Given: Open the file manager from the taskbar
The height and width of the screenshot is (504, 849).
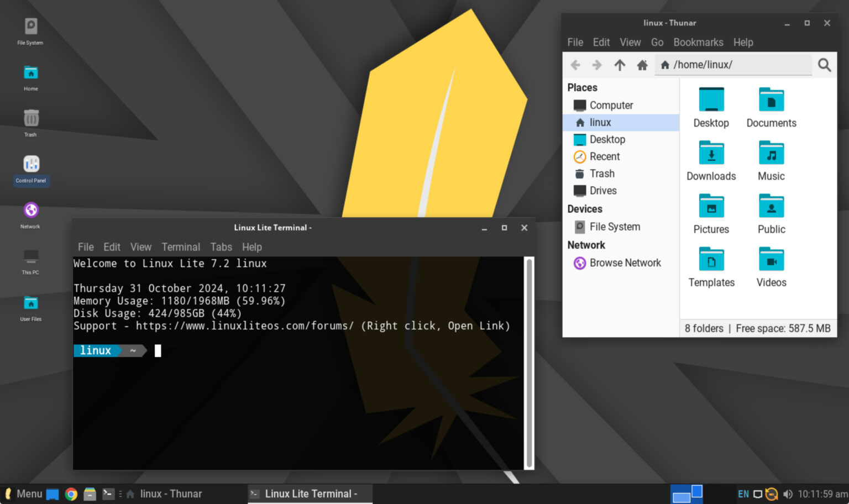Looking at the screenshot, I should tap(90, 494).
